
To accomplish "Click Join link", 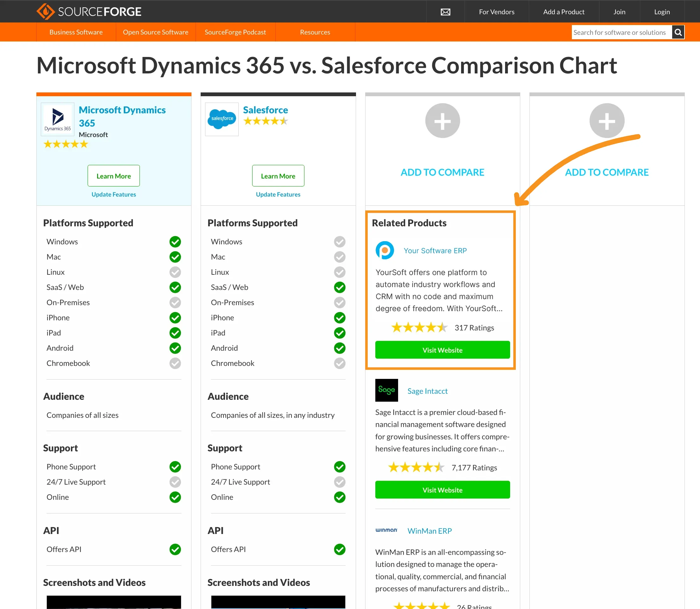I will click(619, 12).
